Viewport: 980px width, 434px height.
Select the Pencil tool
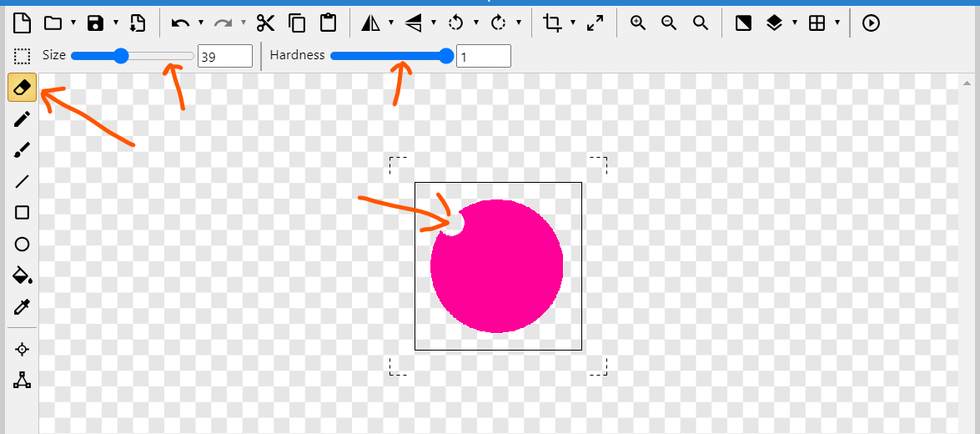(x=22, y=119)
